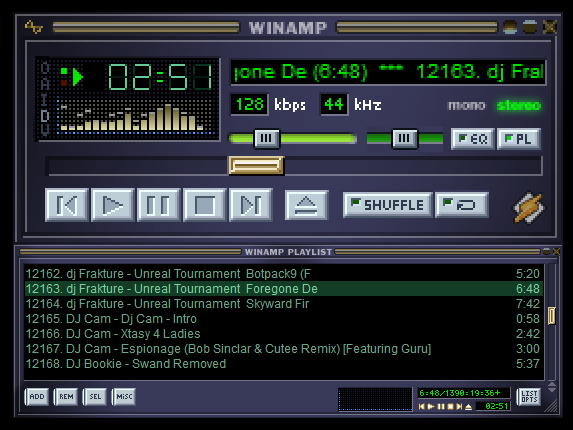Stop playback with the Stop button
This screenshot has height=430, width=573.
point(205,205)
